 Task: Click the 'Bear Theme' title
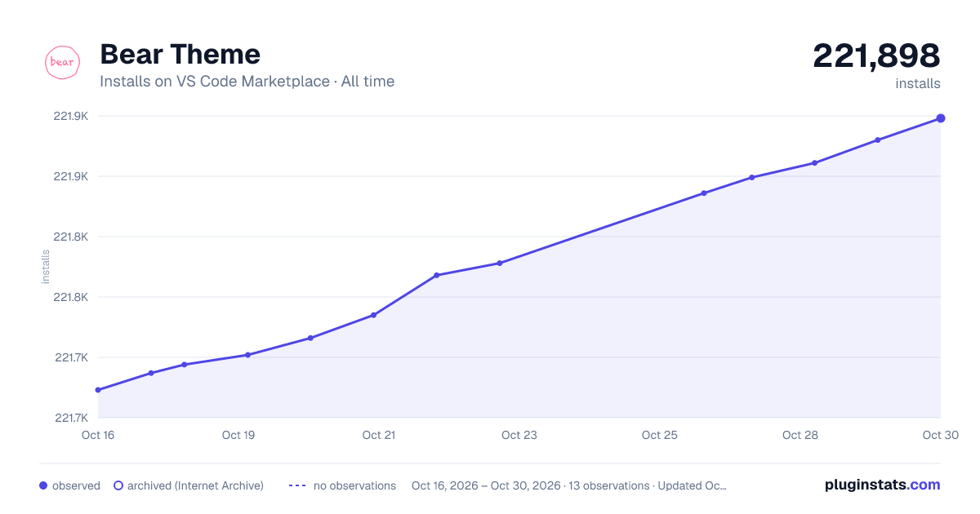[180, 55]
